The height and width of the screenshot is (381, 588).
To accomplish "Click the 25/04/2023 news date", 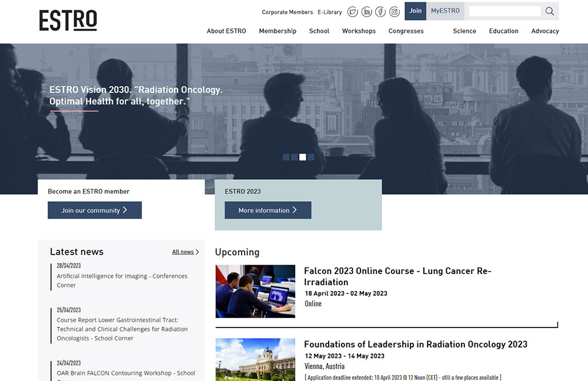I will coord(69,310).
